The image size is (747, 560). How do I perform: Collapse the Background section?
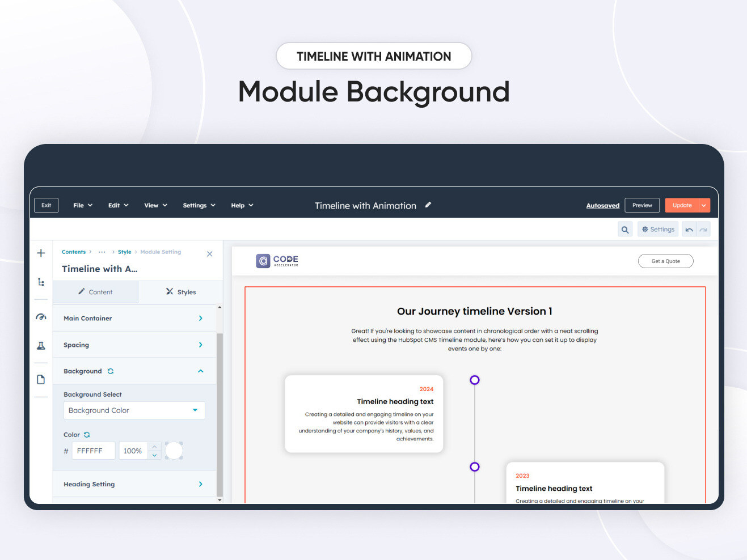click(200, 371)
